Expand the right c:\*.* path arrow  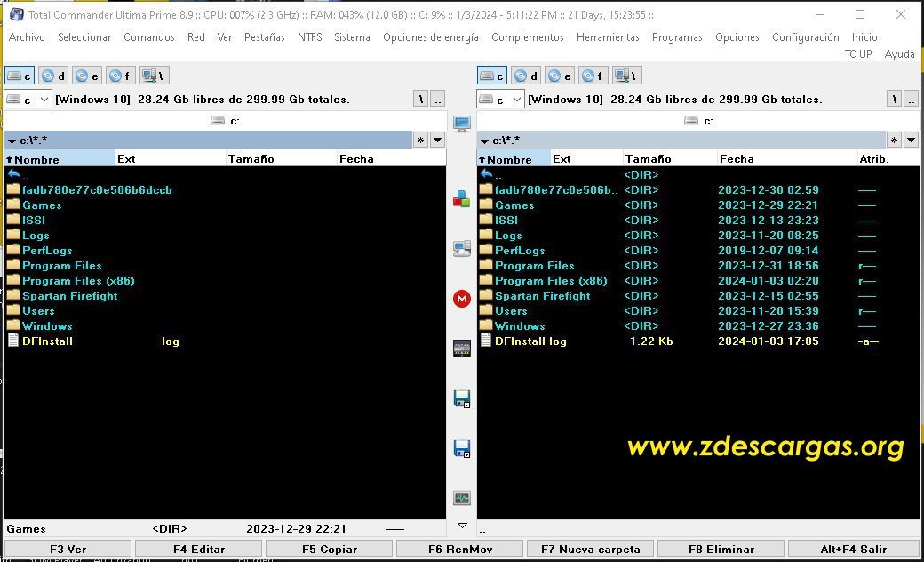(x=484, y=140)
